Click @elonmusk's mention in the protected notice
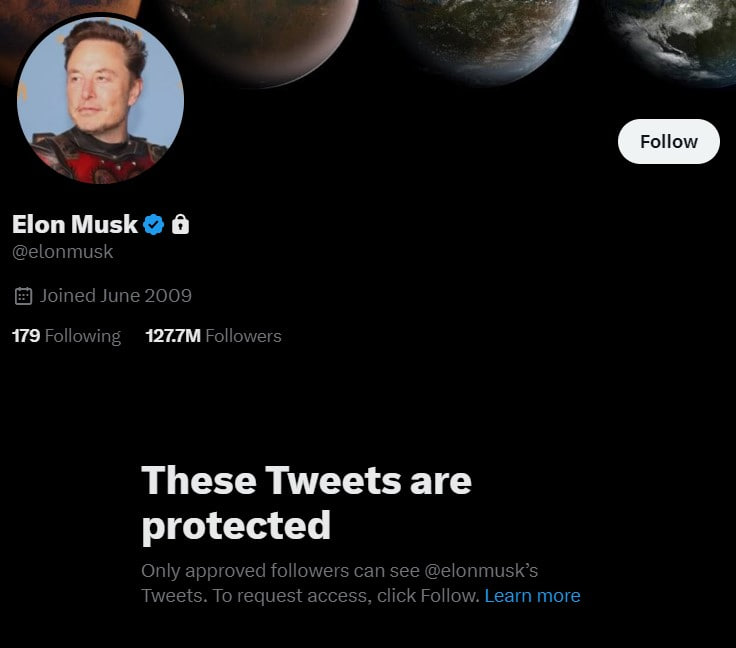 481,571
